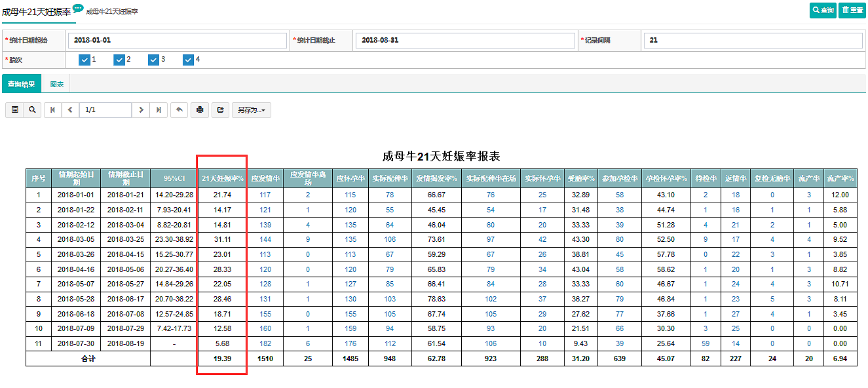The width and height of the screenshot is (868, 388).
Task: Go to next report page
Action: [x=141, y=110]
